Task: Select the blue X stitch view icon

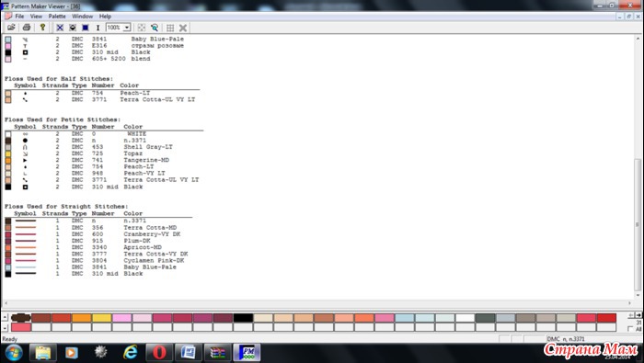Action: (x=60, y=28)
